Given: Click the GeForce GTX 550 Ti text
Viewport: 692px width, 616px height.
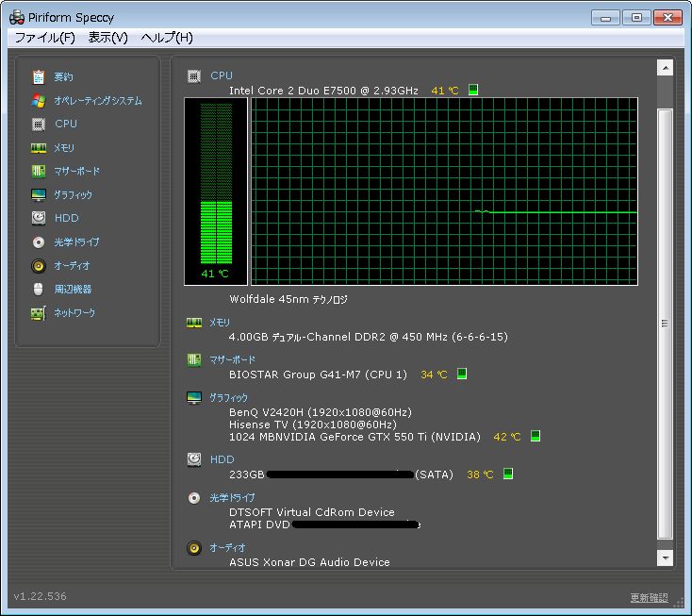Looking at the screenshot, I should [354, 437].
